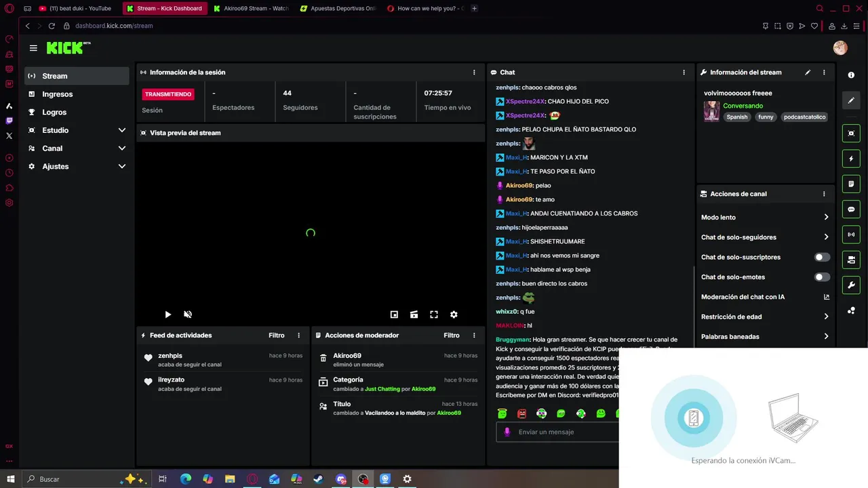Open Opera sidebar settings gear
Screen dimensions: 868x488
click(x=9, y=203)
